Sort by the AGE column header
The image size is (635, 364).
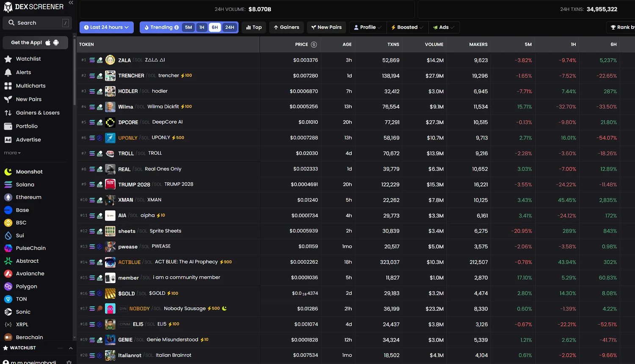click(x=347, y=44)
